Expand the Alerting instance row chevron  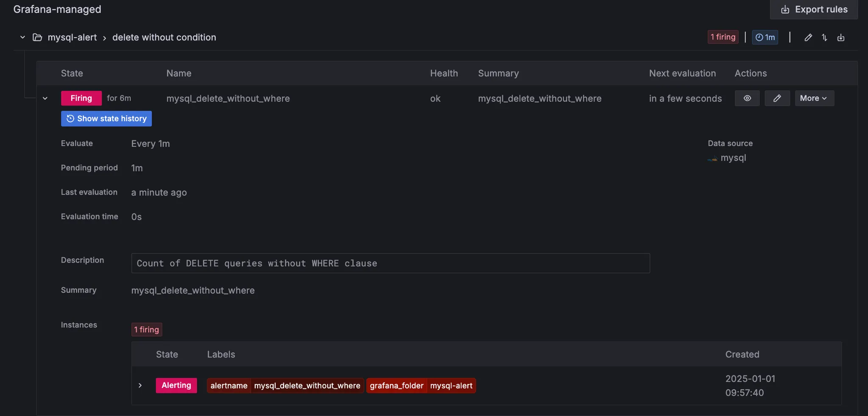coord(140,385)
